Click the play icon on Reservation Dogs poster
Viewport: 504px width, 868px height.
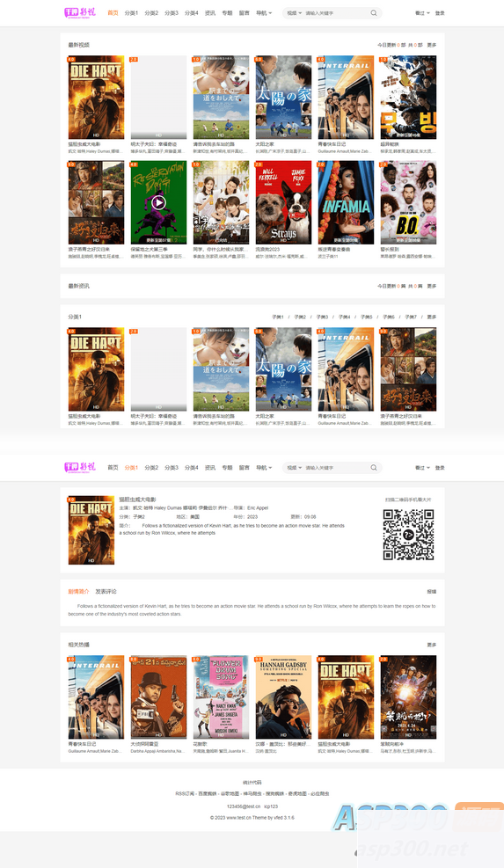coord(158,202)
